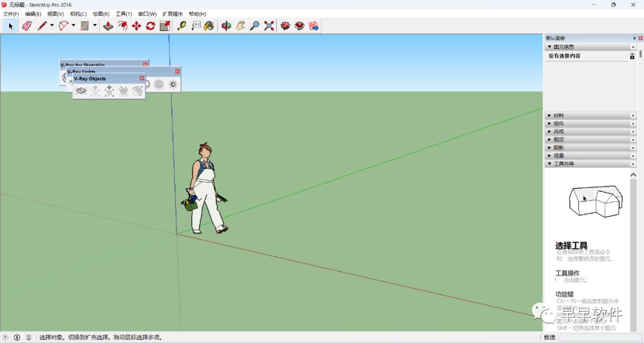The width and height of the screenshot is (644, 343).
Task: Click the tray's vertical scrollbar thumb
Action: pos(640,54)
